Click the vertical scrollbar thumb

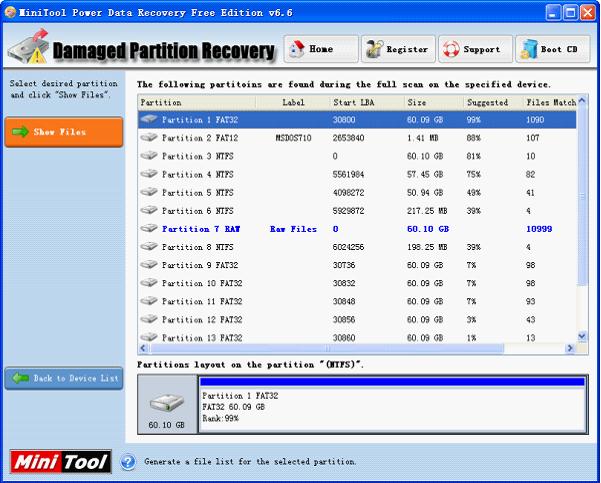582,196
